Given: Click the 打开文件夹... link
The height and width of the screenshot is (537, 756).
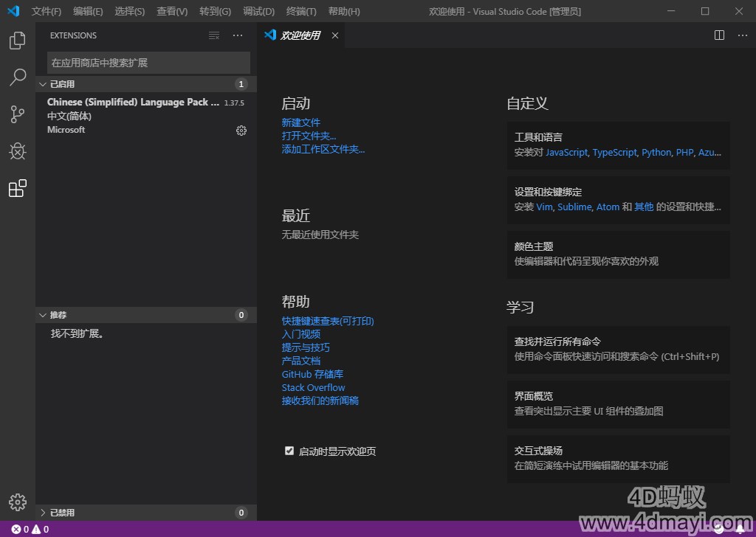Looking at the screenshot, I should pyautogui.click(x=309, y=136).
